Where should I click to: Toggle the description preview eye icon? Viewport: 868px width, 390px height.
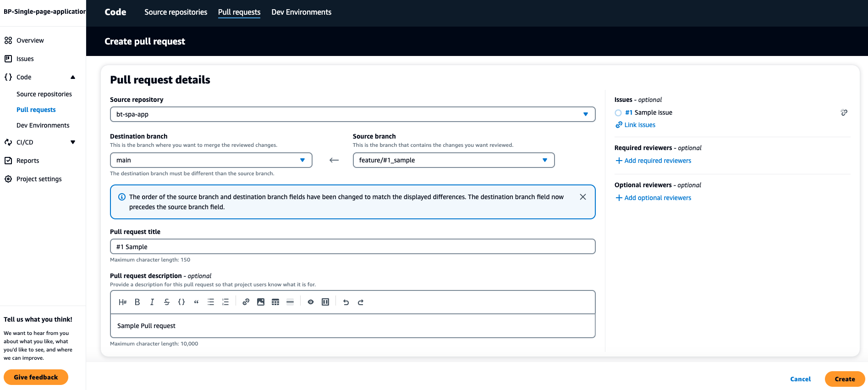(311, 302)
